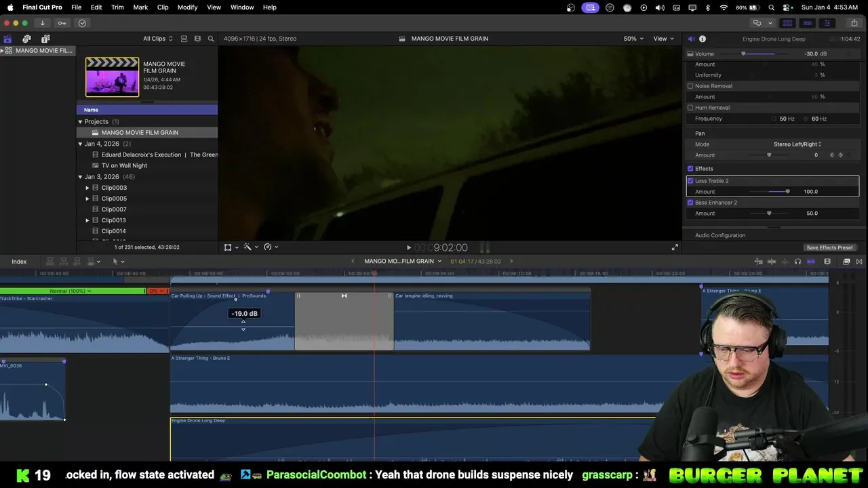Enable the Noise Removal checkbox

point(690,86)
